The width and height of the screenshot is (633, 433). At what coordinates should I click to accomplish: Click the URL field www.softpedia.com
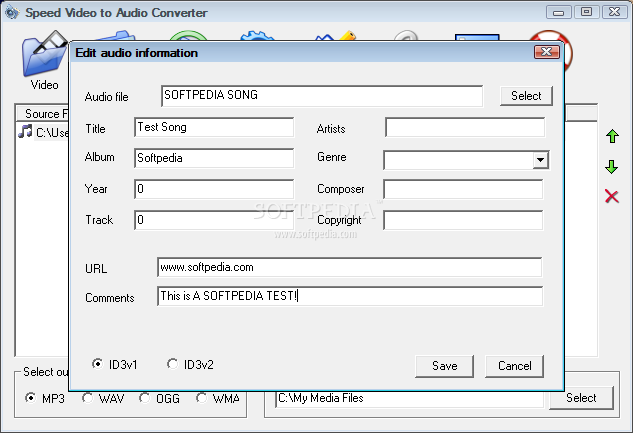click(350, 267)
